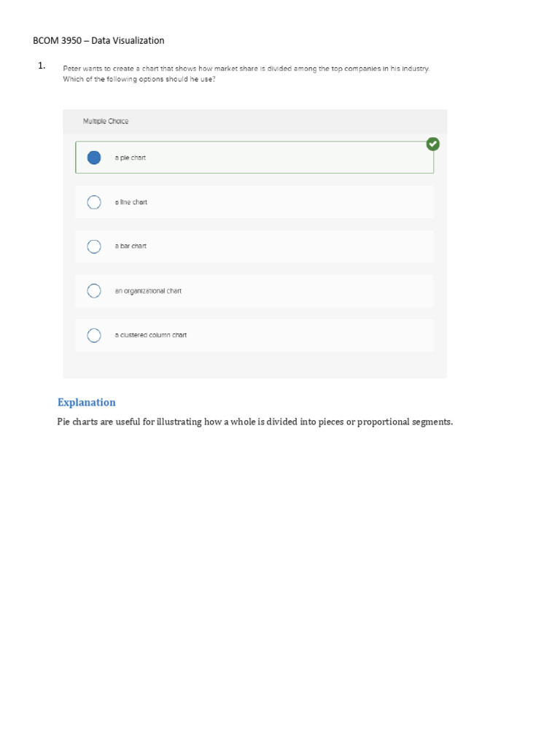The image size is (560, 747).
Task: Click the "a bar chart" answer text
Action: [131, 247]
